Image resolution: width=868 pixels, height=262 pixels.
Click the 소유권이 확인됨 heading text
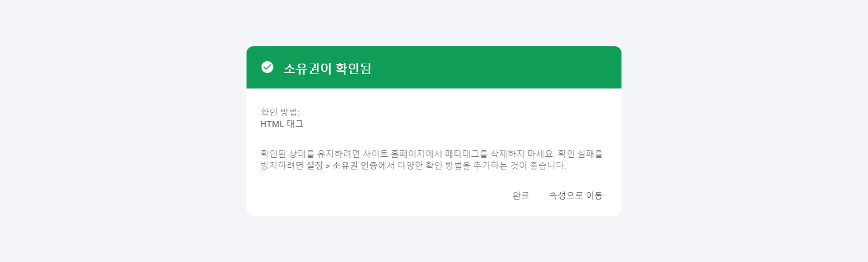point(327,68)
